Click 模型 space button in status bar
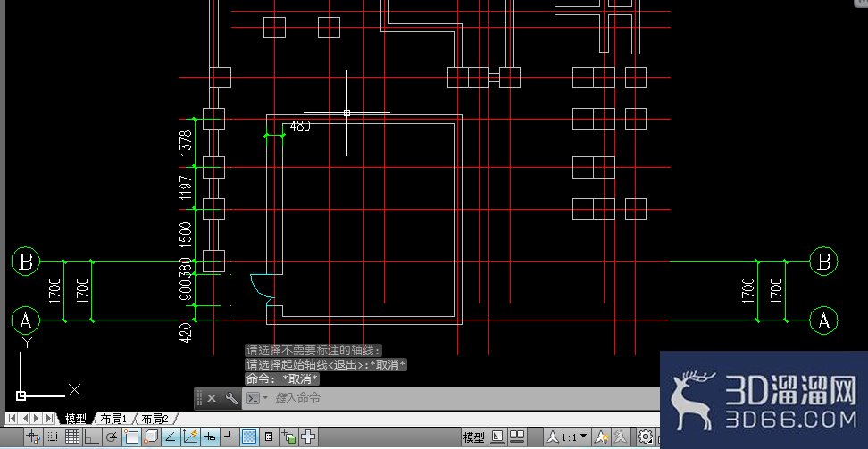The height and width of the screenshot is (449, 868). point(474,437)
